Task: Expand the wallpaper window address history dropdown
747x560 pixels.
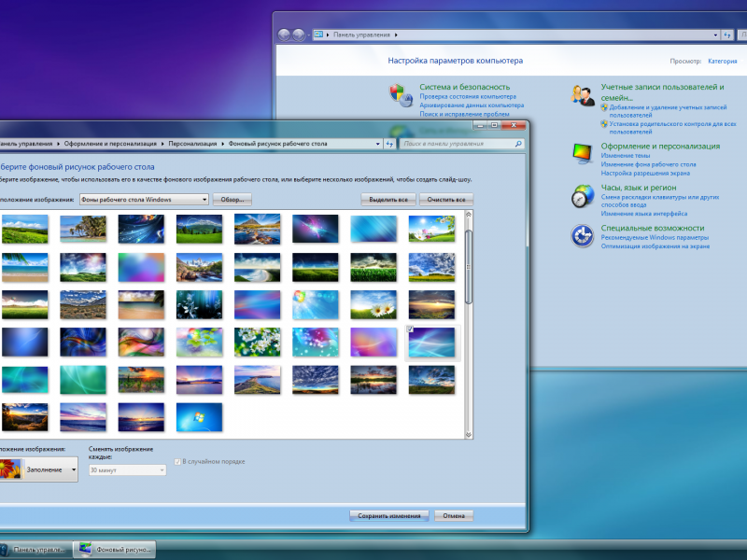Action: point(378,144)
